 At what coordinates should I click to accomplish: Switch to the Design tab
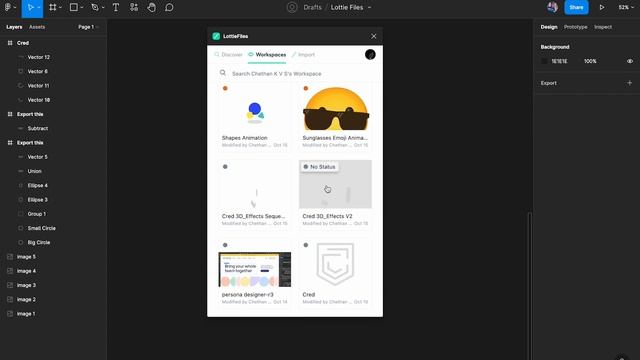tap(549, 27)
